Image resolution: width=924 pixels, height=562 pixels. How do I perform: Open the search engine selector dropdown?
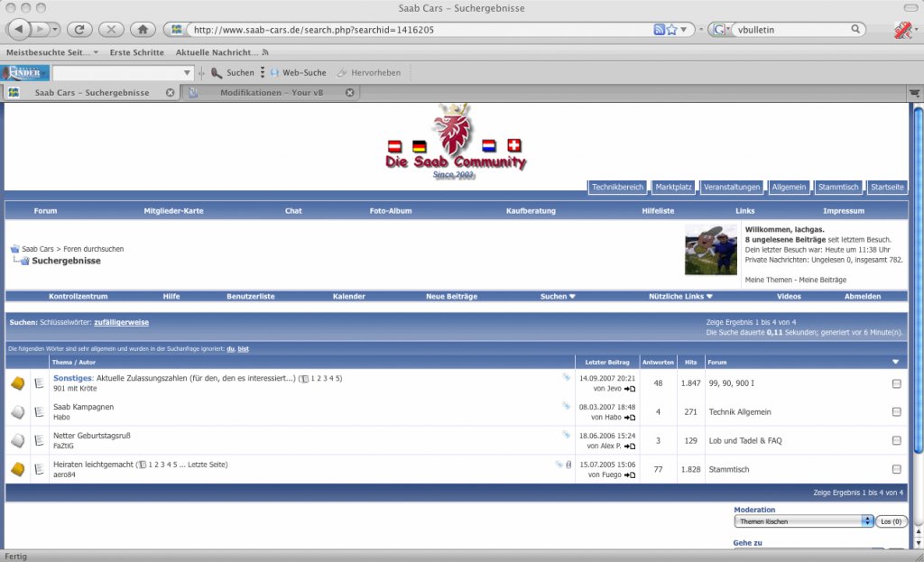pyautogui.click(x=719, y=30)
